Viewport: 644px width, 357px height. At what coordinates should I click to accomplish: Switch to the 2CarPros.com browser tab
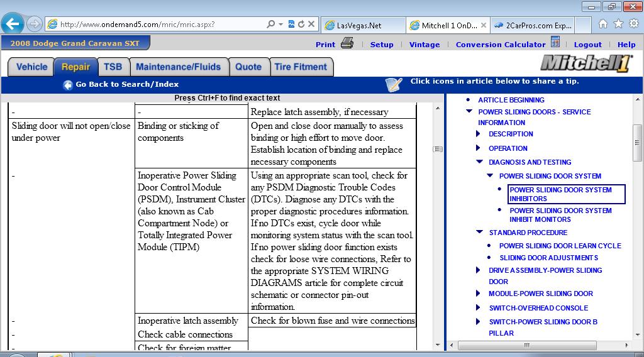click(532, 25)
